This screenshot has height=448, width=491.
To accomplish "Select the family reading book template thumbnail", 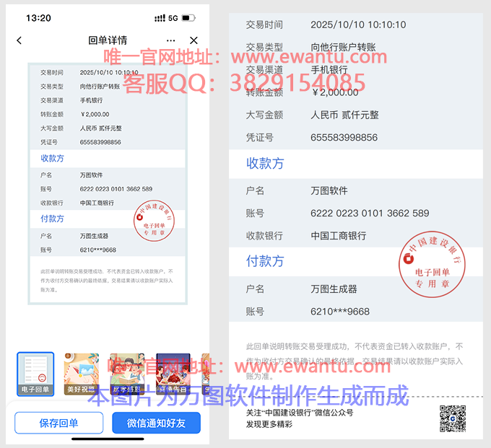I will tap(127, 374).
